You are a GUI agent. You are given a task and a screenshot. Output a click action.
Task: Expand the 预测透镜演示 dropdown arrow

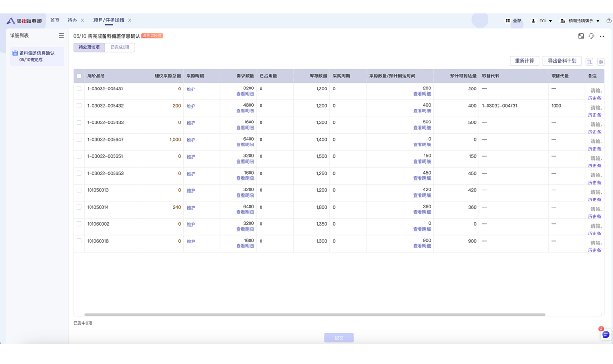pyautogui.click(x=598, y=21)
